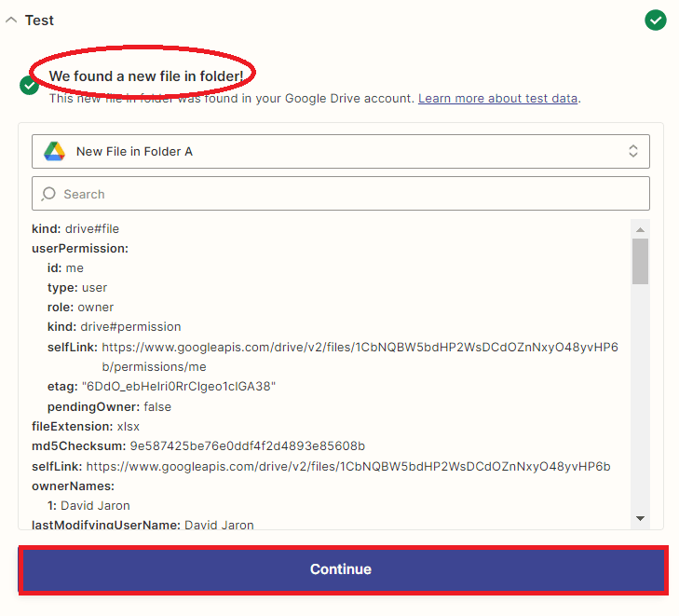Open Learn more about test data link
The height and width of the screenshot is (616, 679).
point(497,98)
